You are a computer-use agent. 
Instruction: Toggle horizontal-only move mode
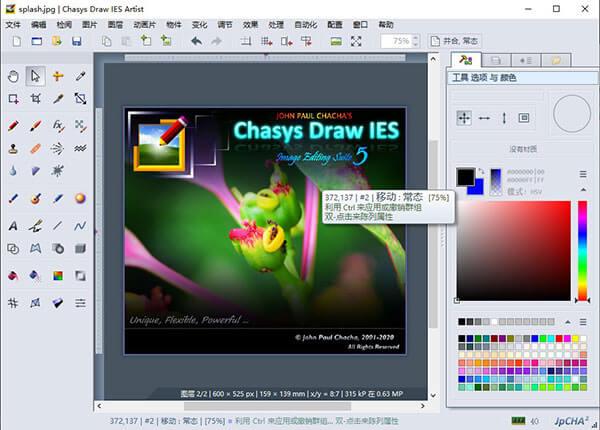click(x=484, y=118)
